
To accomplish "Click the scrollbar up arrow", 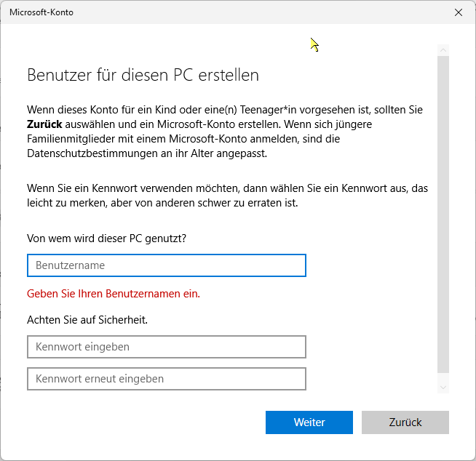I will point(443,49).
